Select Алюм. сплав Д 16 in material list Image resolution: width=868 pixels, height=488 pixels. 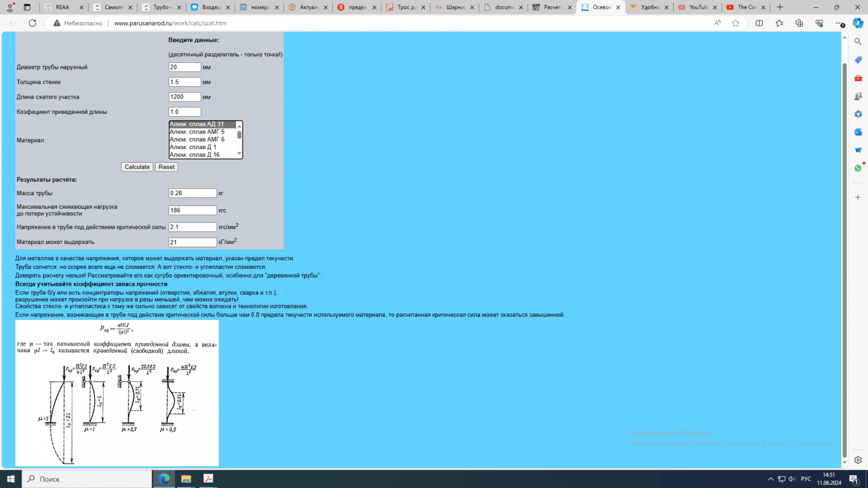[195, 155]
